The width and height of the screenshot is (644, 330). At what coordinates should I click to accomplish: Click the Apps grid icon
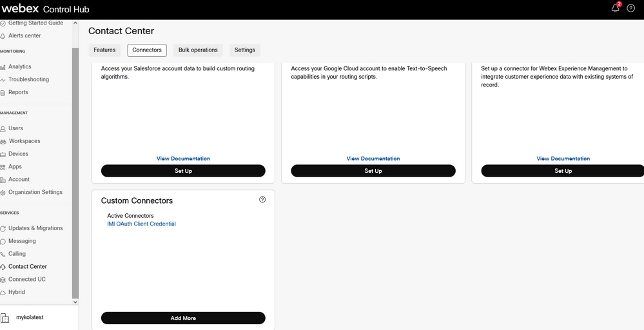click(3, 167)
